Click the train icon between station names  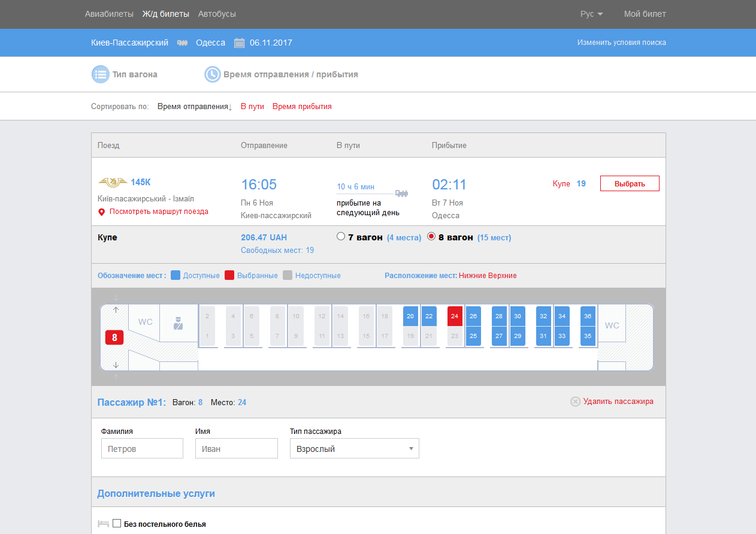click(x=182, y=43)
